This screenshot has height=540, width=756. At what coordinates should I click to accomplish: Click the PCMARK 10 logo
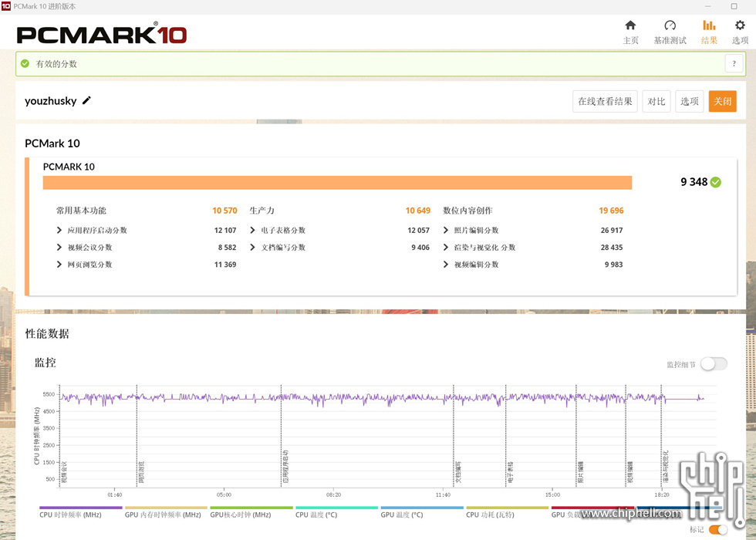click(101, 34)
